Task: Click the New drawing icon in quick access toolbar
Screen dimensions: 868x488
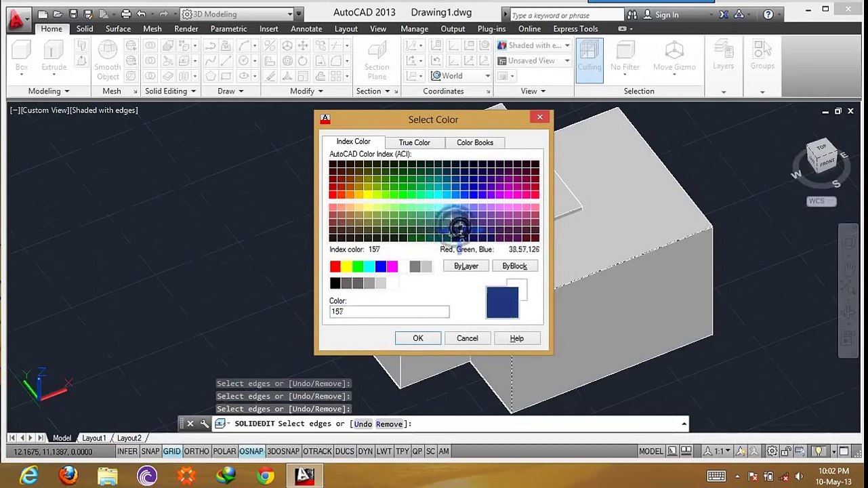Action: point(43,14)
